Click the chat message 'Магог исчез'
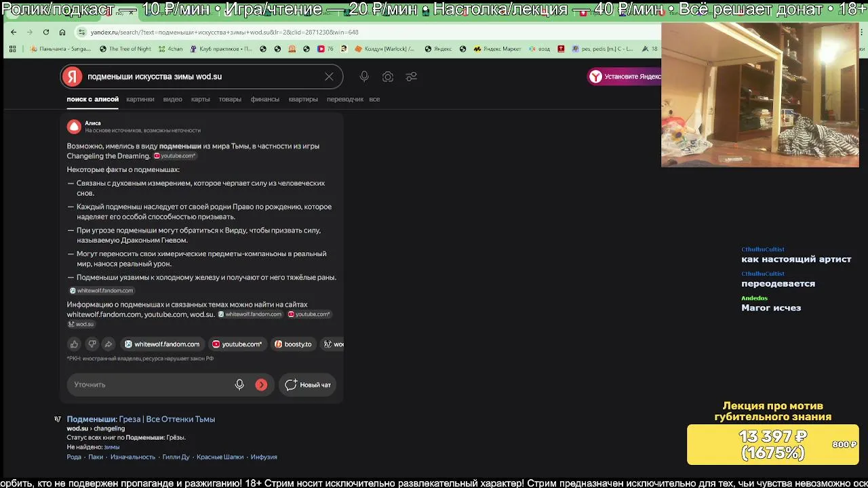The width and height of the screenshot is (868, 488). pyautogui.click(x=771, y=308)
